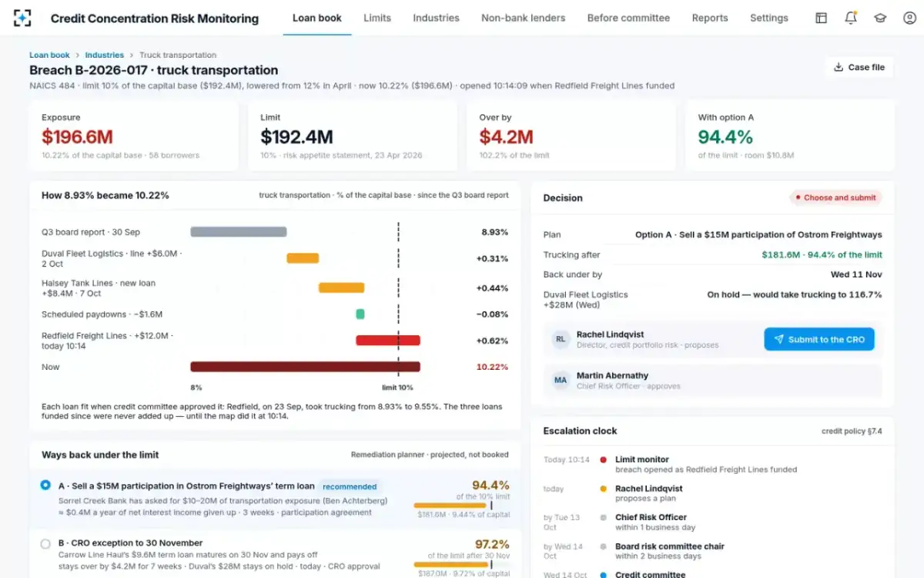Viewport: 924px width, 578px height.
Task: Follow the Loan book breadcrumb link
Action: pos(49,55)
